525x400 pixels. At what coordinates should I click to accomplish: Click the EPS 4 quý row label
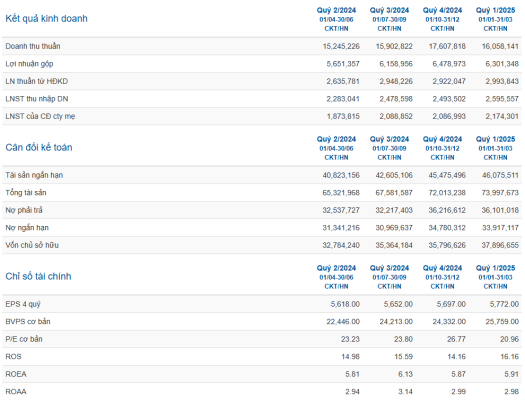pos(23,304)
